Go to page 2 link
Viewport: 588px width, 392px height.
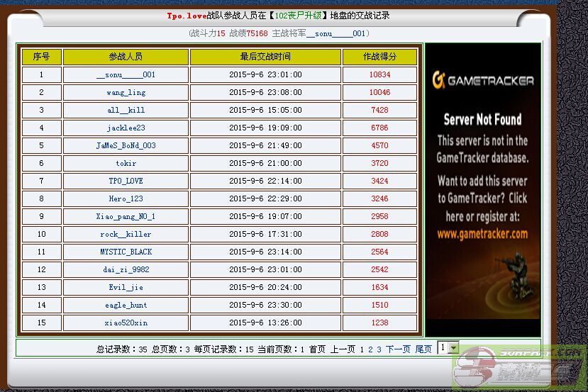click(370, 349)
